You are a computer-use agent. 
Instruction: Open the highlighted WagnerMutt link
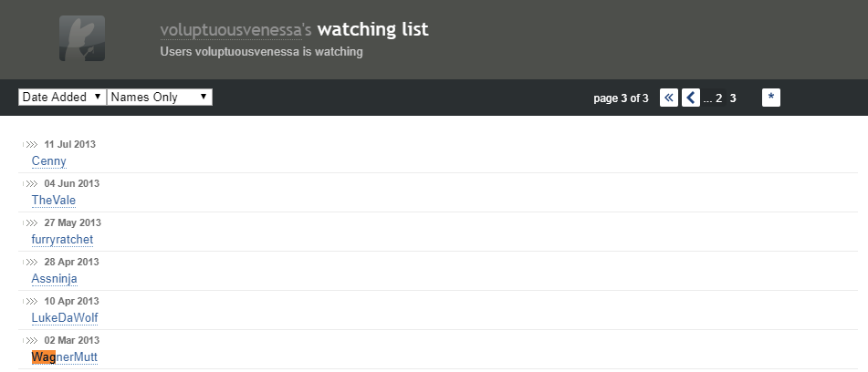[x=65, y=357]
